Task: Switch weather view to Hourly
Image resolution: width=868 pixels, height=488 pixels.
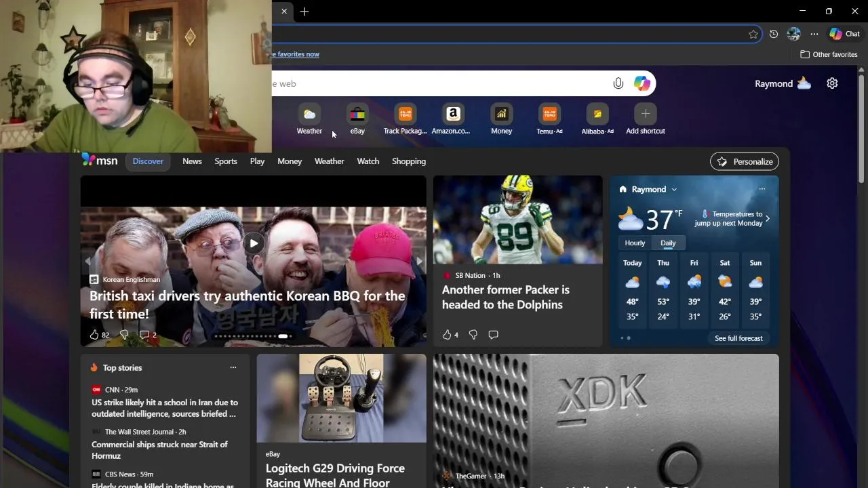Action: point(635,243)
